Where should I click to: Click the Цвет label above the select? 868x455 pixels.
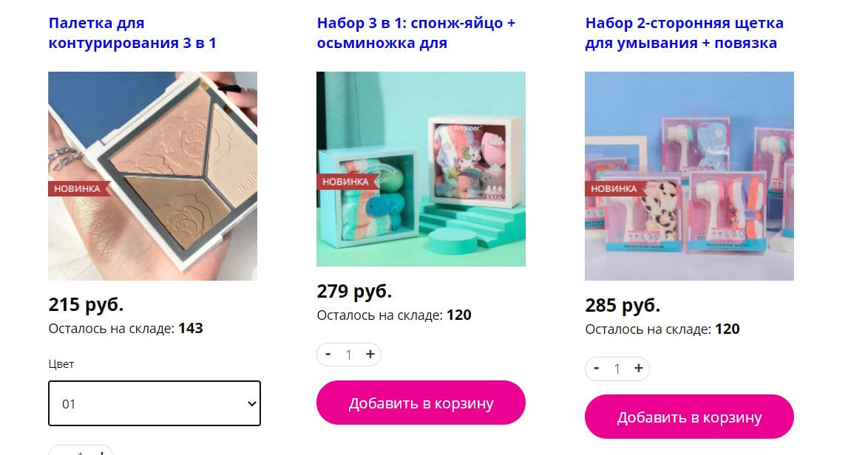61,364
